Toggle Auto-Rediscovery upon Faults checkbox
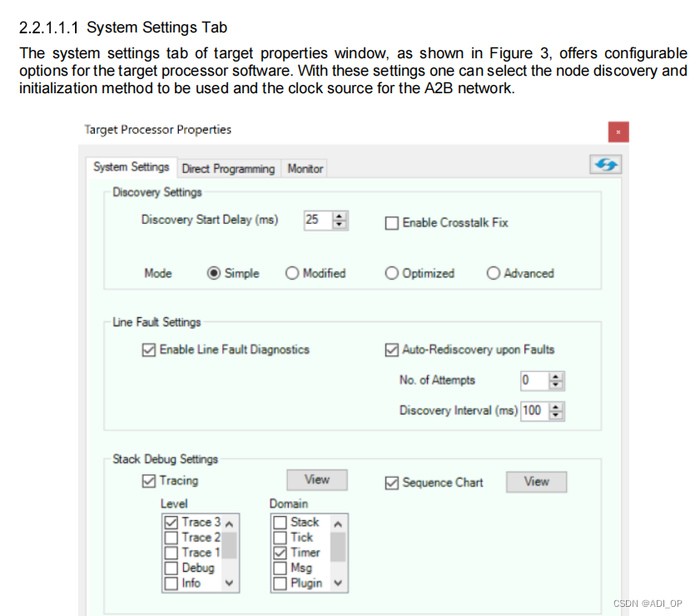 coord(392,350)
